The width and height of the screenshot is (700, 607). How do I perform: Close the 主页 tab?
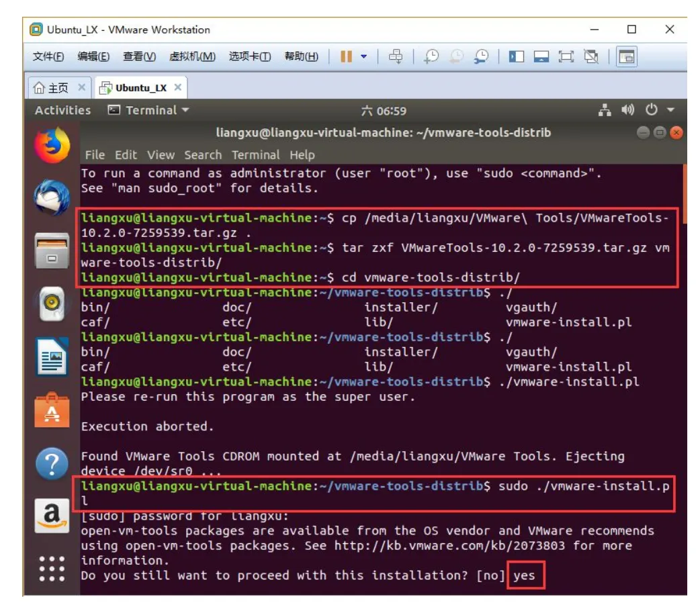coord(82,87)
